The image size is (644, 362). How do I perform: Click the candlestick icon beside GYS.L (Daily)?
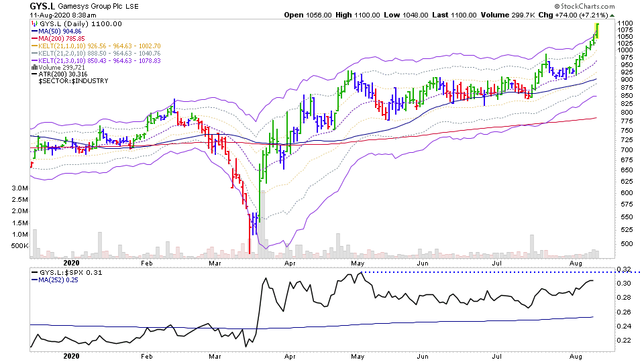(x=34, y=24)
